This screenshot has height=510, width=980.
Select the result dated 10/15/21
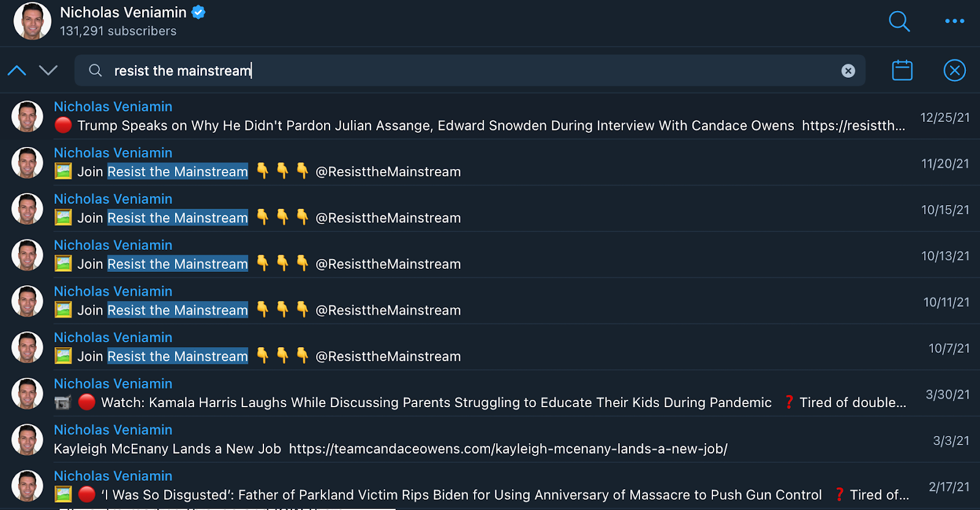pos(478,209)
